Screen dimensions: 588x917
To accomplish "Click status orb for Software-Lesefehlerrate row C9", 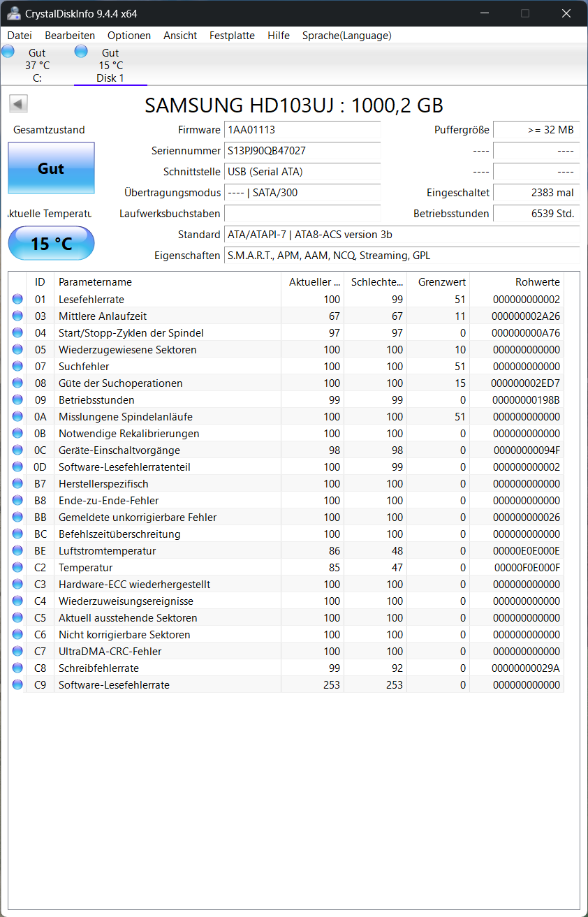I will tap(17, 684).
